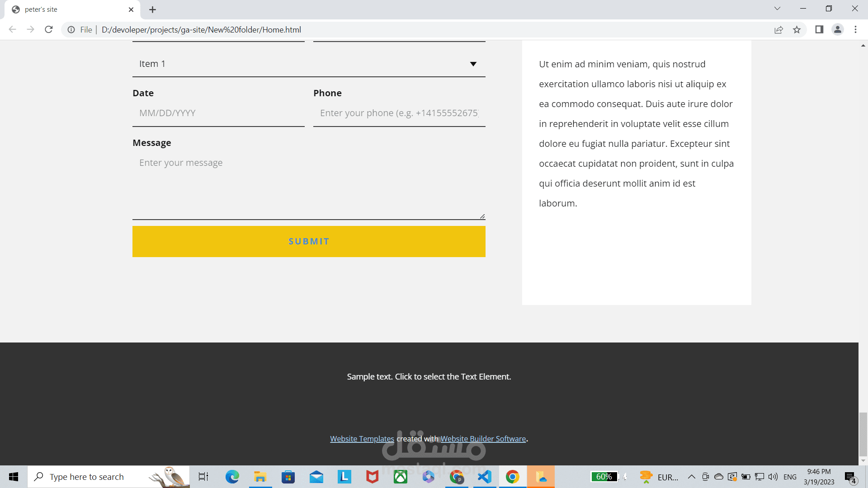The width and height of the screenshot is (868, 488).
Task: Close the peter's site tab
Action: pos(131,9)
